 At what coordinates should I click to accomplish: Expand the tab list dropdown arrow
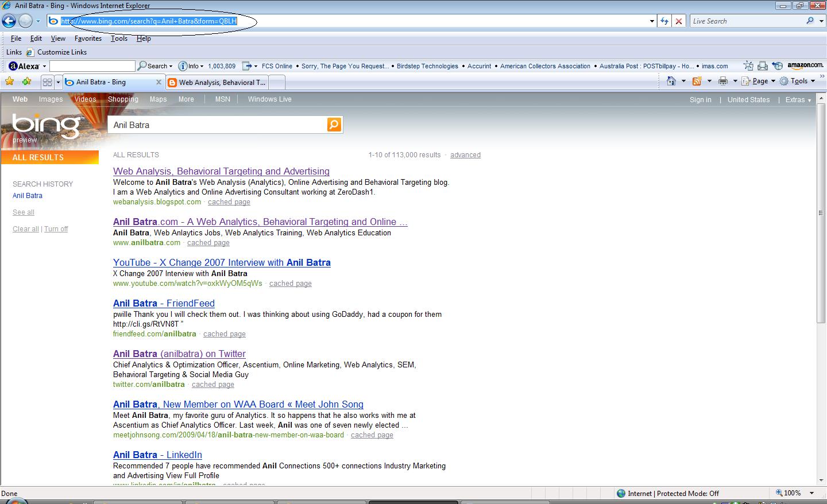click(58, 82)
